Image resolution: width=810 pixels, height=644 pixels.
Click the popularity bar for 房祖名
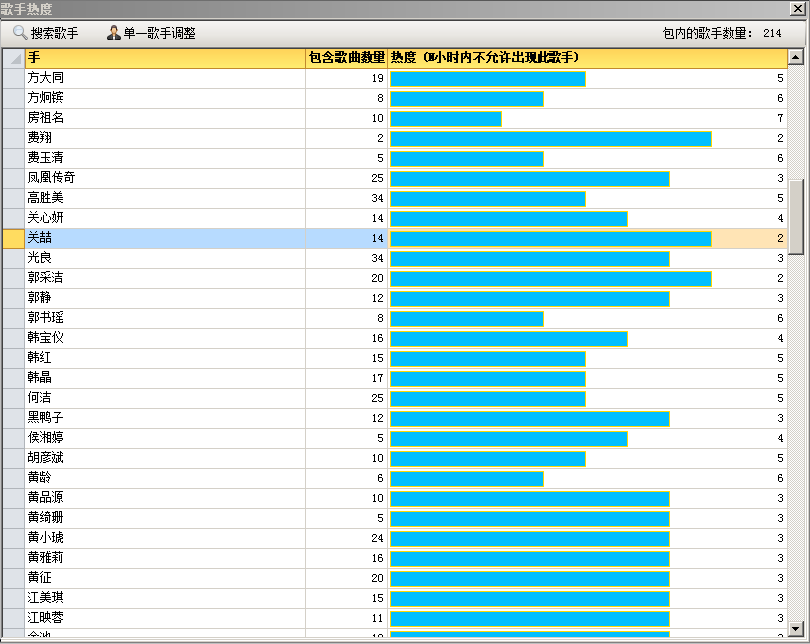446,118
